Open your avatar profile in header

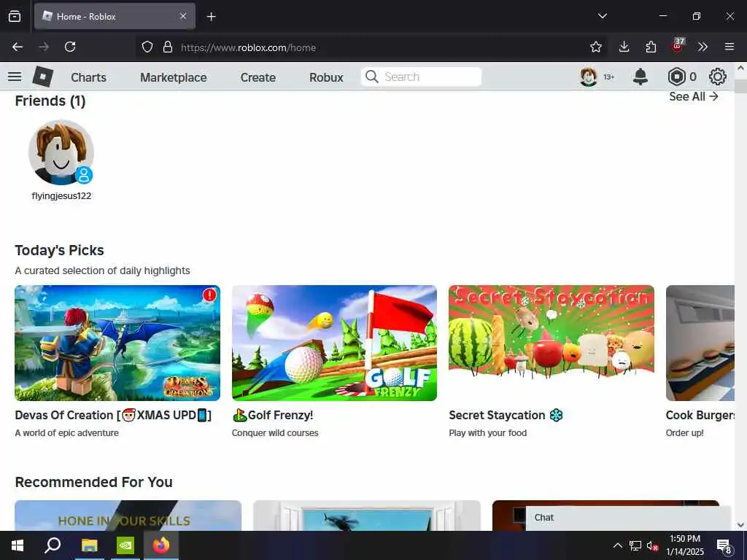589,77
